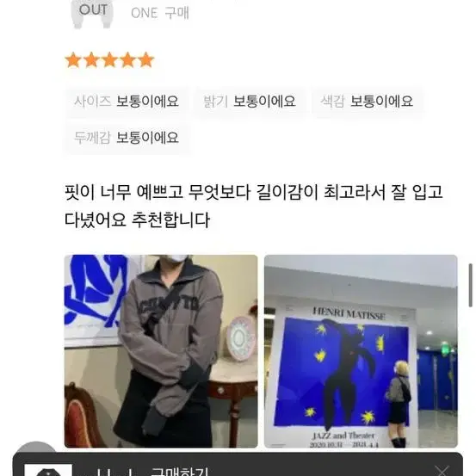
Task: Tap the first orange rating star
Action: pyautogui.click(x=73, y=59)
